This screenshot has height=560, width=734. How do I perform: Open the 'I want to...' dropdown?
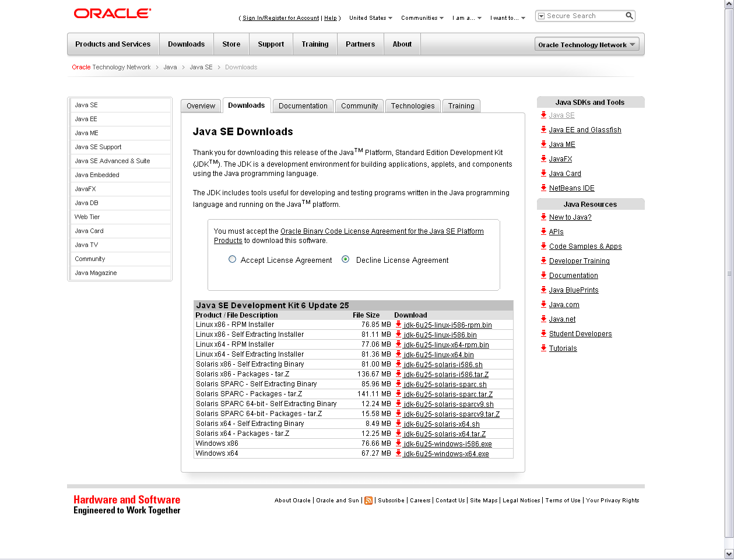507,18
